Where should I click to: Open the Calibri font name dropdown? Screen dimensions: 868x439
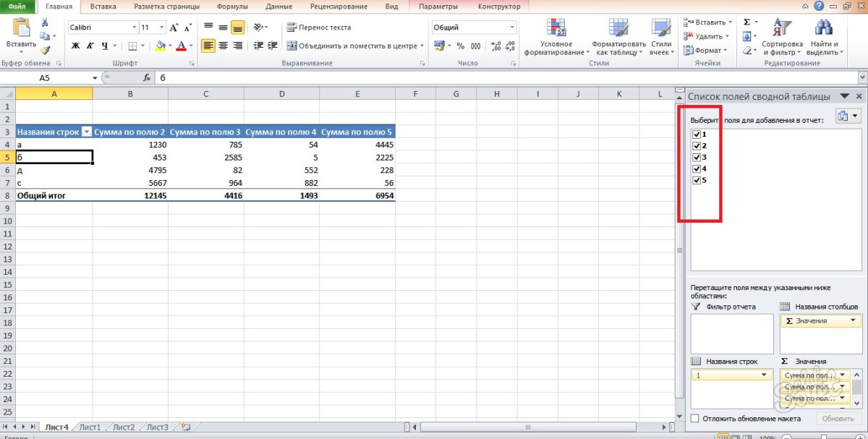pyautogui.click(x=134, y=27)
